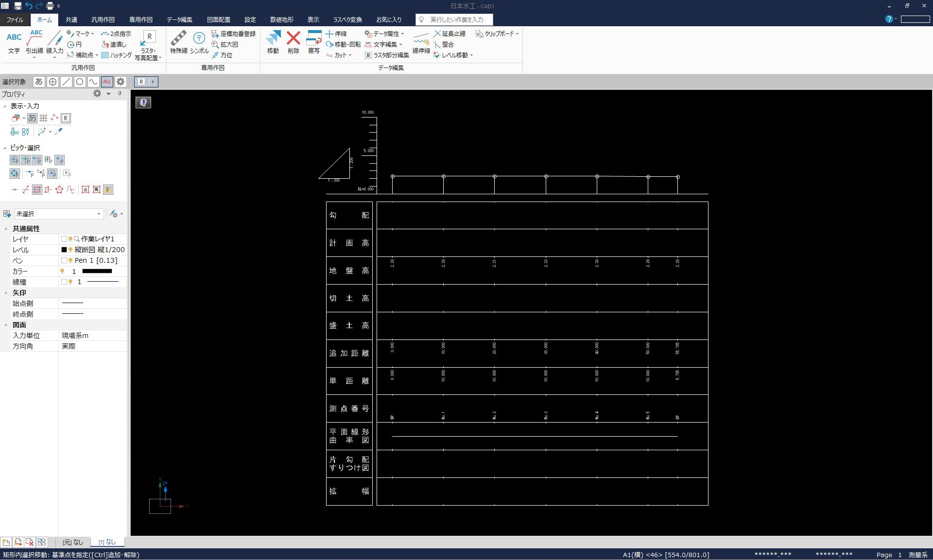Open the カット dropdown
933x560 pixels.
[350, 55]
